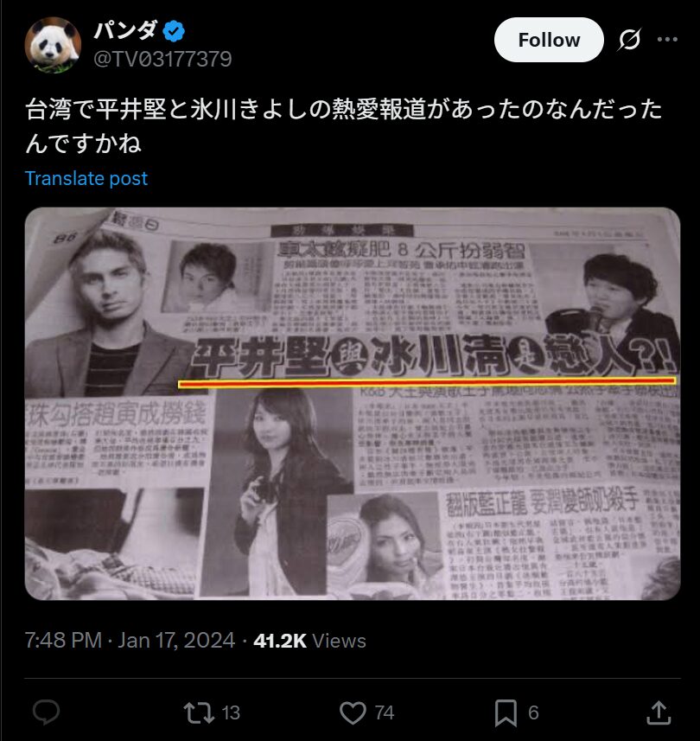
Task: View the 41.2K Views analytics
Action: pos(310,641)
